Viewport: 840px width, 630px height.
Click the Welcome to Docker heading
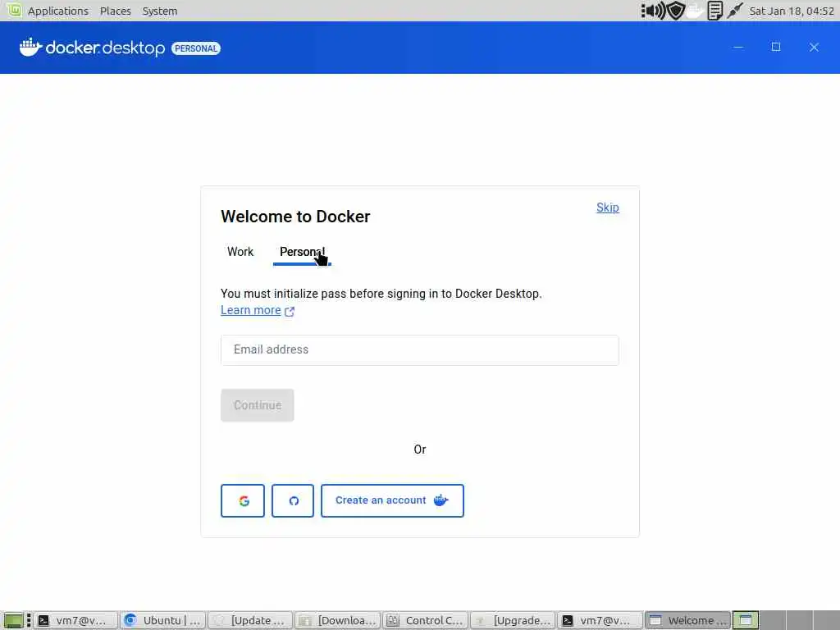coord(295,217)
